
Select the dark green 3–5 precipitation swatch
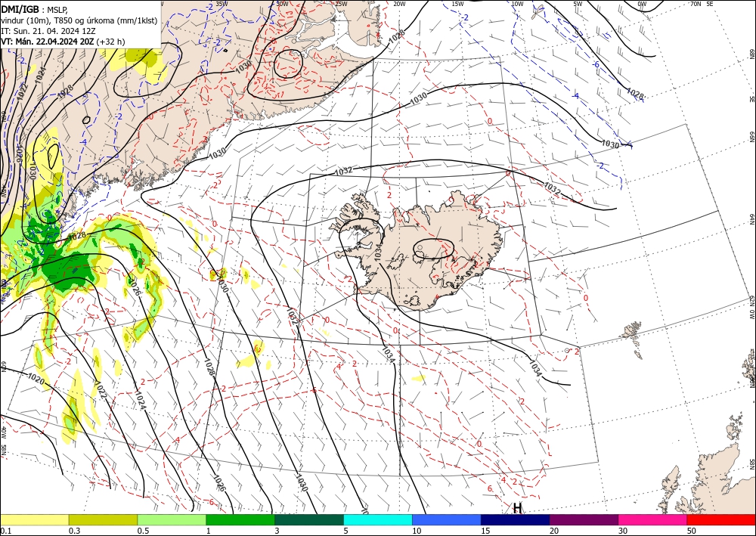tap(309, 519)
